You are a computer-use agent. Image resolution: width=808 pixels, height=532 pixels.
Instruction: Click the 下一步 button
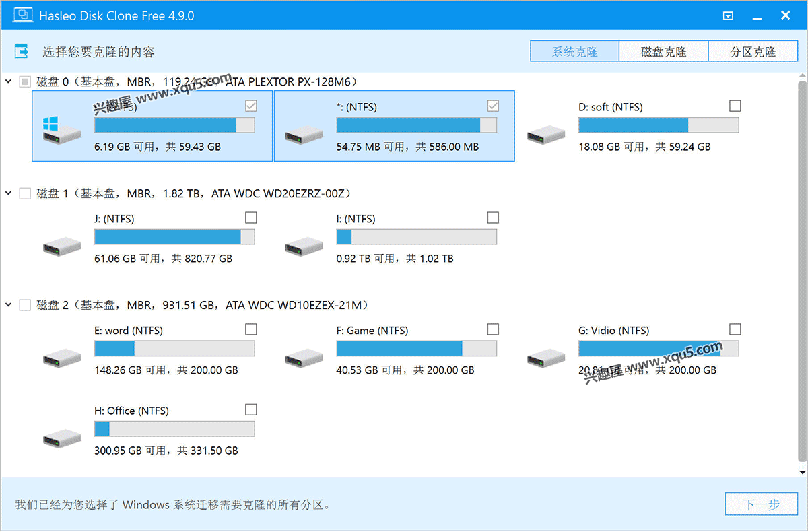coord(762,504)
